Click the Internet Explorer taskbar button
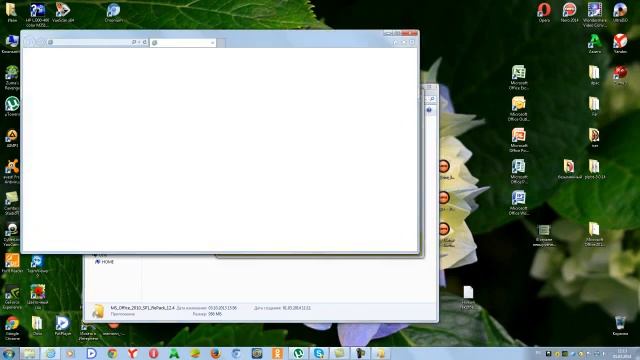 (51, 353)
